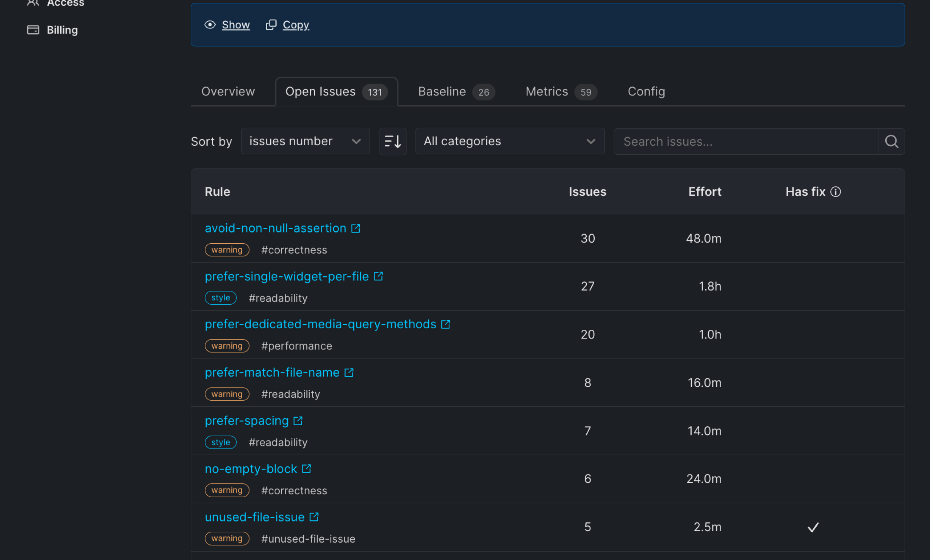Image resolution: width=930 pixels, height=560 pixels.
Task: Toggle the sort direction button
Action: pyautogui.click(x=393, y=141)
